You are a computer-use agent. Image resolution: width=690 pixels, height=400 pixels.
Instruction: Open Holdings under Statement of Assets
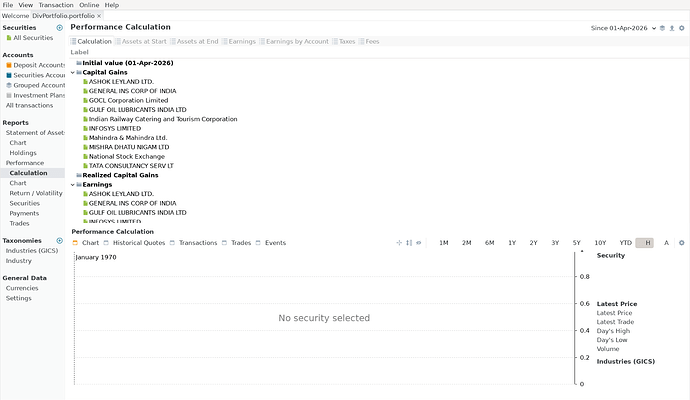point(23,153)
